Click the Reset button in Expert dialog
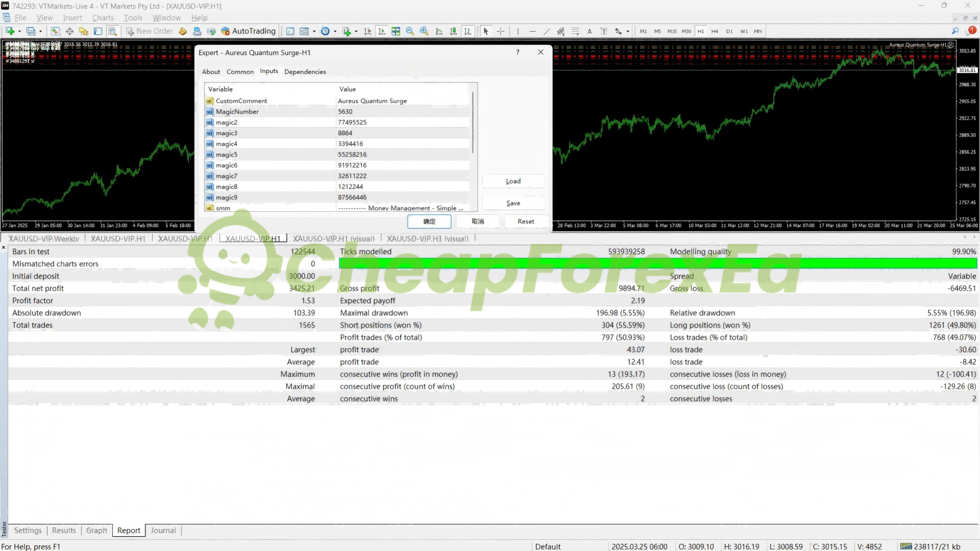The height and width of the screenshot is (551, 980). (x=526, y=221)
